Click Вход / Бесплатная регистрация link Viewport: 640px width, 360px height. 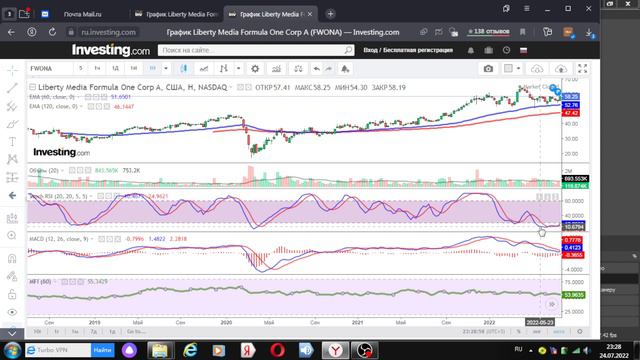coord(408,50)
